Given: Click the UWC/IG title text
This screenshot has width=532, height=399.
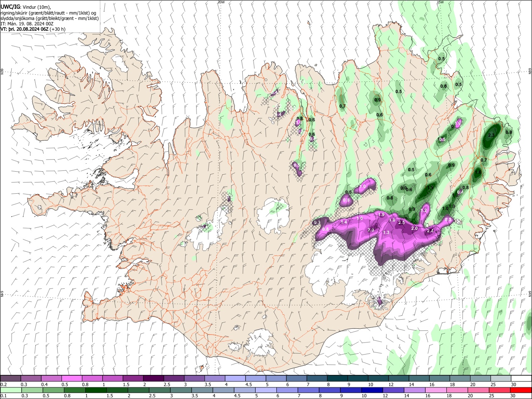Looking at the screenshot, I should (x=10, y=7).
